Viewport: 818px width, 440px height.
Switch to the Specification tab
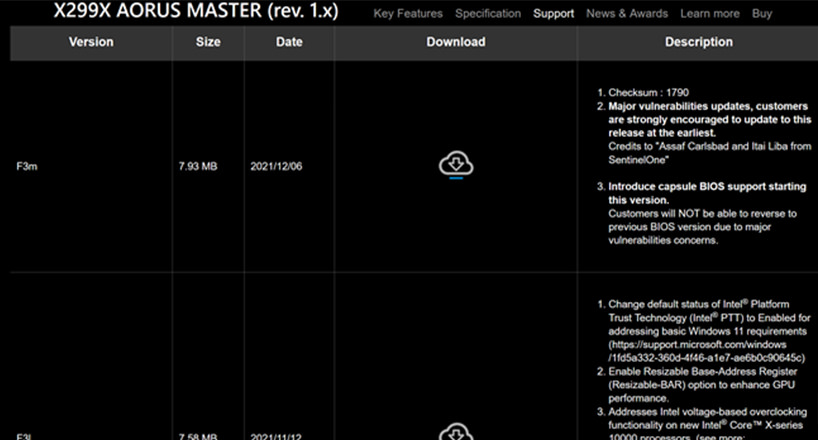click(488, 14)
